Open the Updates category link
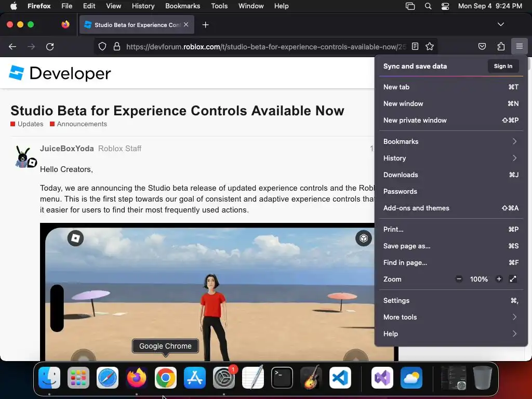The height and width of the screenshot is (399, 532). pos(27,124)
